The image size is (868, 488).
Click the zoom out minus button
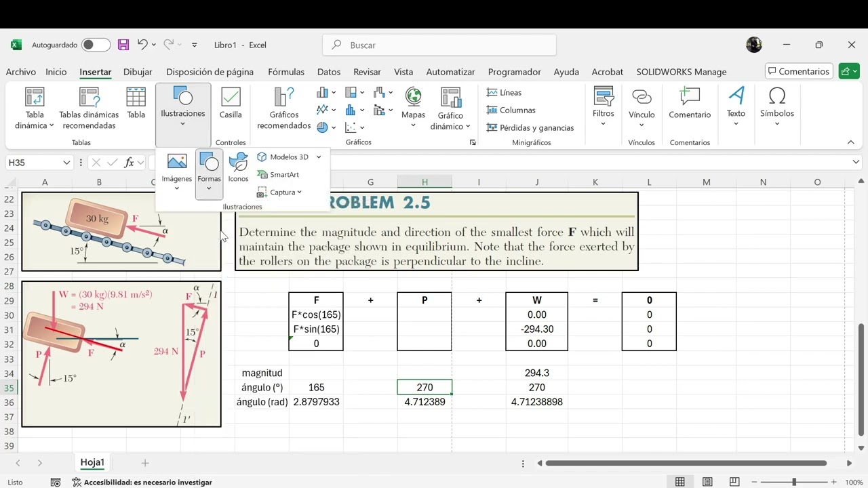(754, 482)
